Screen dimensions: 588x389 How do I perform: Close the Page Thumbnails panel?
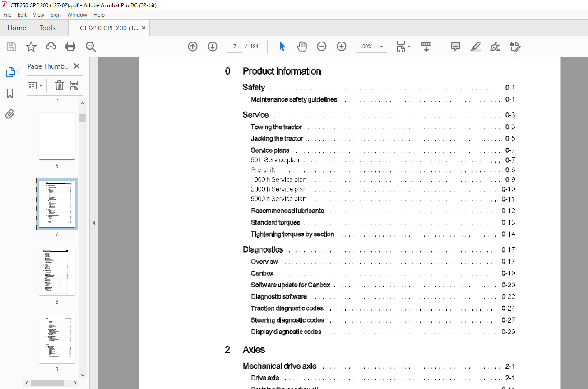point(77,66)
